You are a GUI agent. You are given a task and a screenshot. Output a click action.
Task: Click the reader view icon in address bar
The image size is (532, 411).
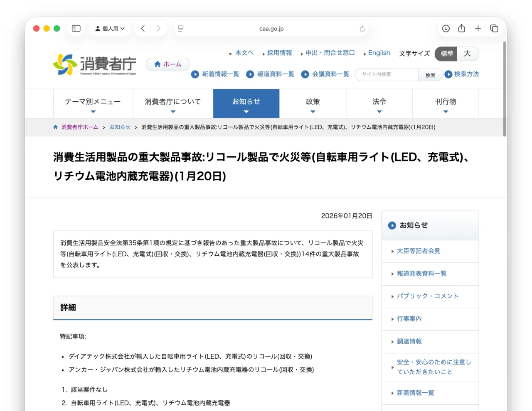(x=180, y=28)
